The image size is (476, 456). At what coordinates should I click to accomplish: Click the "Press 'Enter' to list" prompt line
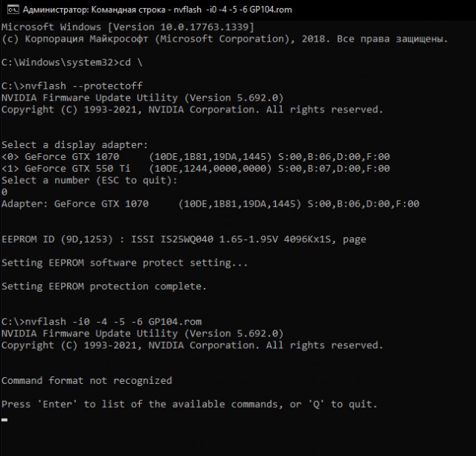(190, 405)
